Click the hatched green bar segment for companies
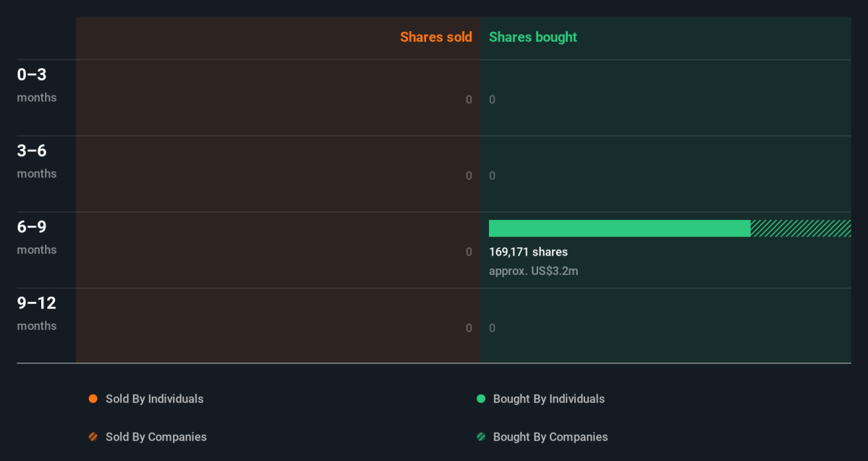 (801, 229)
